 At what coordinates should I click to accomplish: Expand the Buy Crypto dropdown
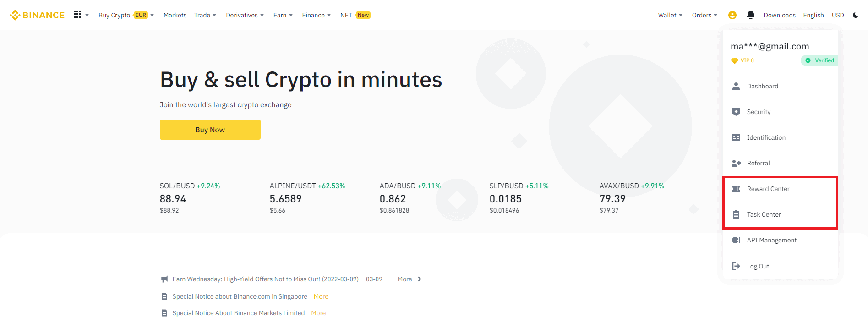click(x=126, y=15)
